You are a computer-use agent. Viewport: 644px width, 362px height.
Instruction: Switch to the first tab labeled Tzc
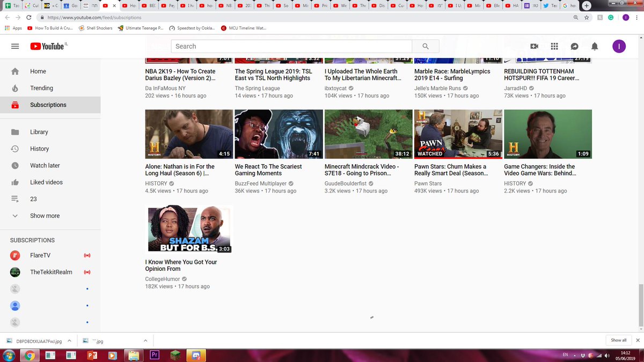click(12, 5)
